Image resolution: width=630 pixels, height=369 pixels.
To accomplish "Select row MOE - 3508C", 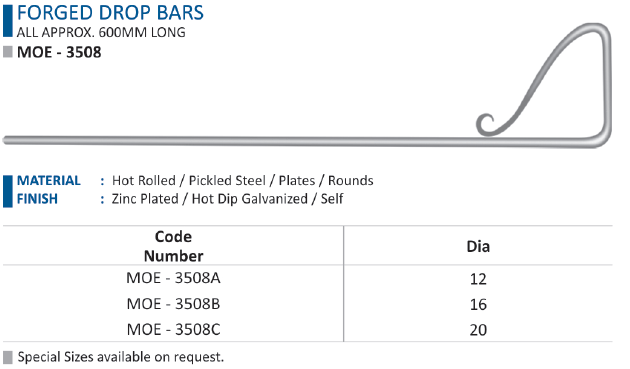I will [x=308, y=330].
